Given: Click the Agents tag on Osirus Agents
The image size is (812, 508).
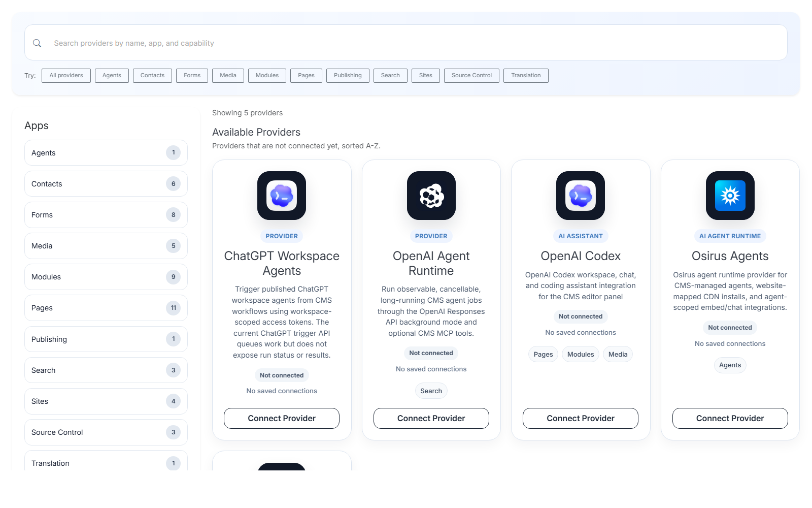Looking at the screenshot, I should tap(730, 365).
